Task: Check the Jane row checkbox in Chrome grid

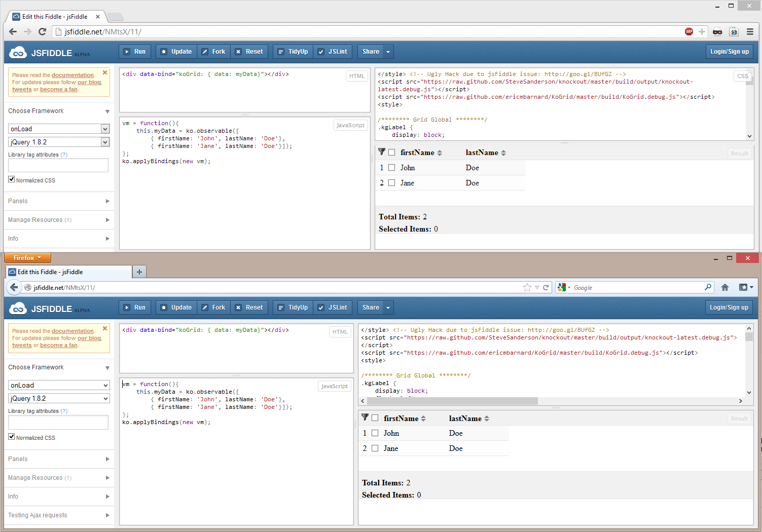Action: [391, 183]
